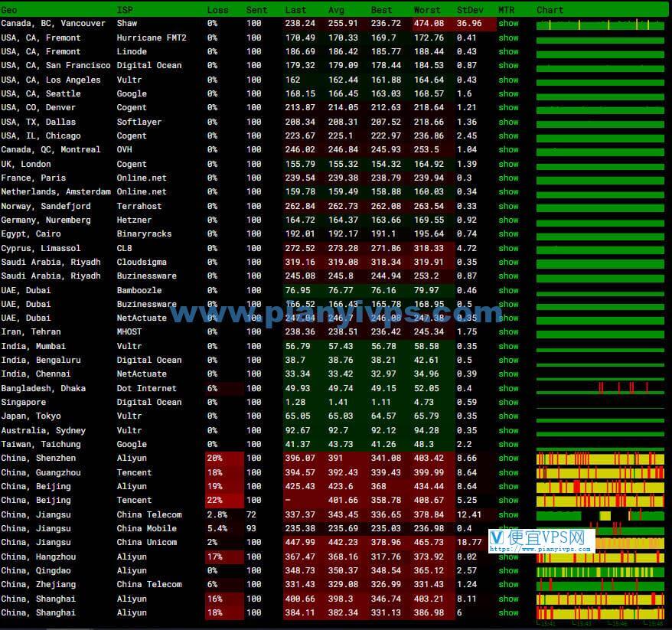Open 'show' for Vultr Los Angeles row
Screen dimensions: 672x630
click(x=508, y=80)
